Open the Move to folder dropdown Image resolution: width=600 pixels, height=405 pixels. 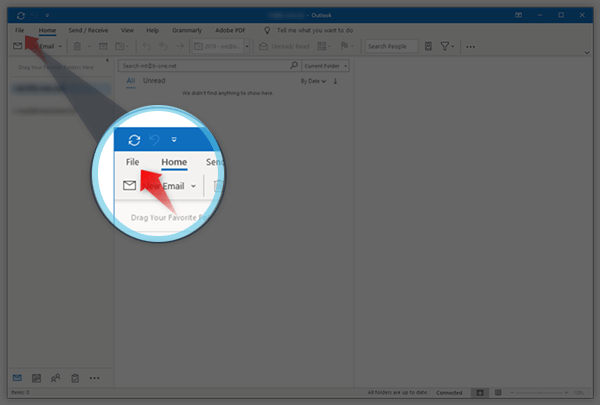[122, 46]
